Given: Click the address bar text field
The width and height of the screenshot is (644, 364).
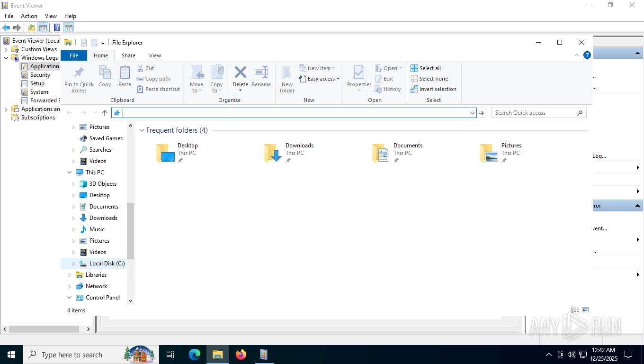Looking at the screenshot, I should pyautogui.click(x=294, y=113).
